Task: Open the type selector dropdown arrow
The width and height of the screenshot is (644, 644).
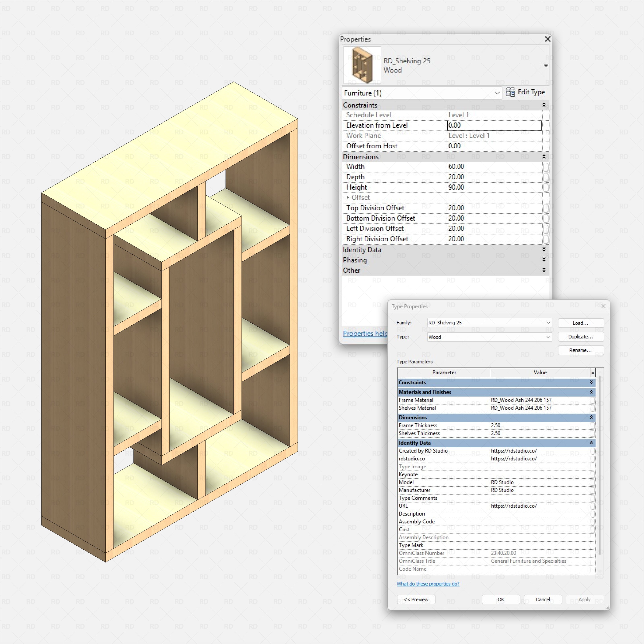Action: (546, 65)
